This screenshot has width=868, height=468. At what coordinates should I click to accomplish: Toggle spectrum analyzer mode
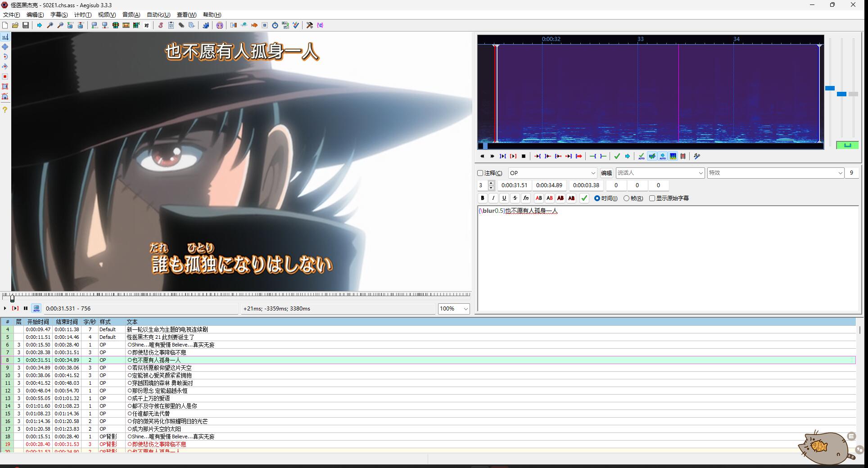[673, 156]
